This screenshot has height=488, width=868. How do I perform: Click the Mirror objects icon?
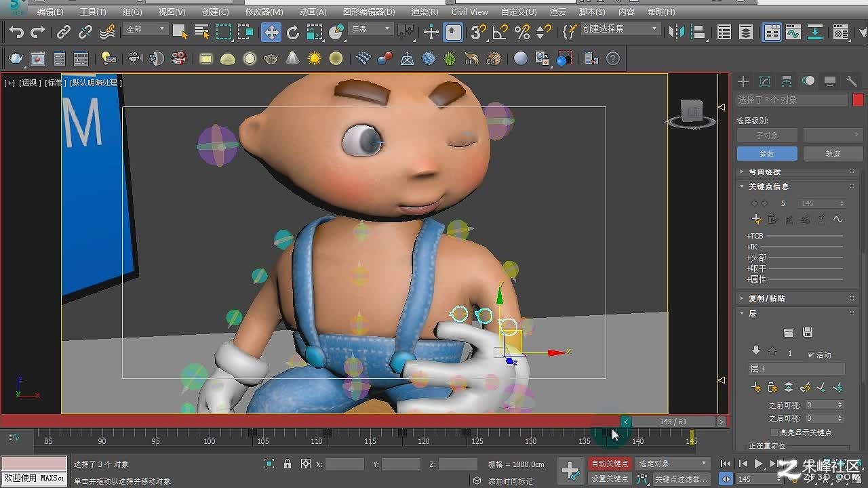click(x=676, y=32)
